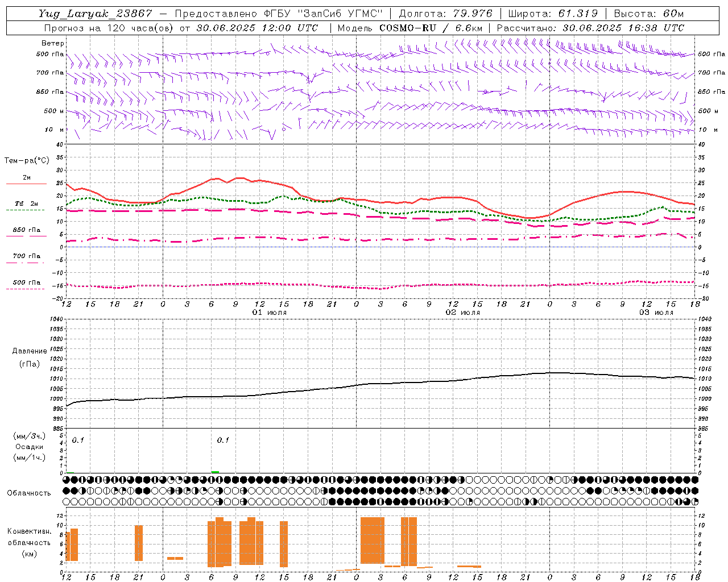Select the 'Широта: 61.319' header value
The height and width of the screenshot is (582, 728).
[552, 14]
